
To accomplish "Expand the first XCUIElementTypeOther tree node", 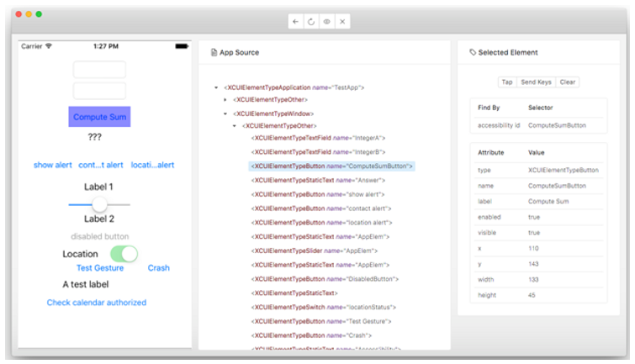I will pyautogui.click(x=225, y=100).
